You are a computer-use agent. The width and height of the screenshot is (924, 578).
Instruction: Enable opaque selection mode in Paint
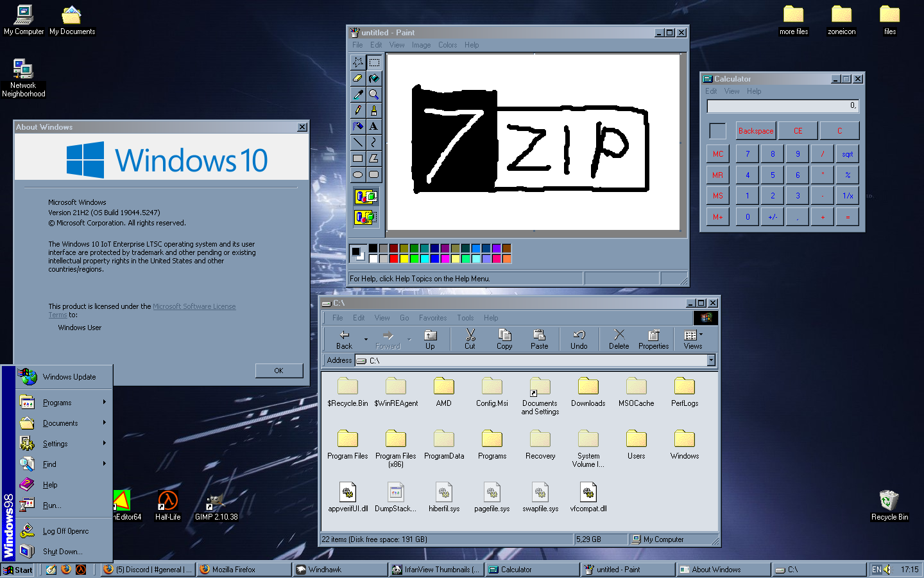[366, 197]
